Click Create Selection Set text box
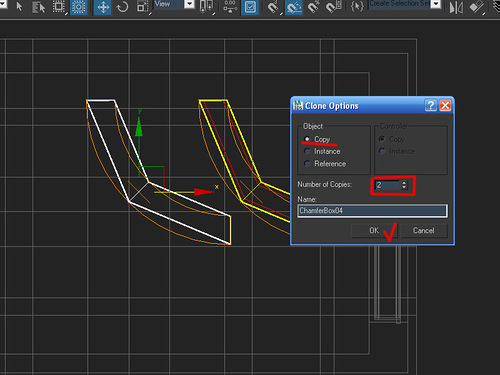Screen dimensions: 500x375 point(399,4)
